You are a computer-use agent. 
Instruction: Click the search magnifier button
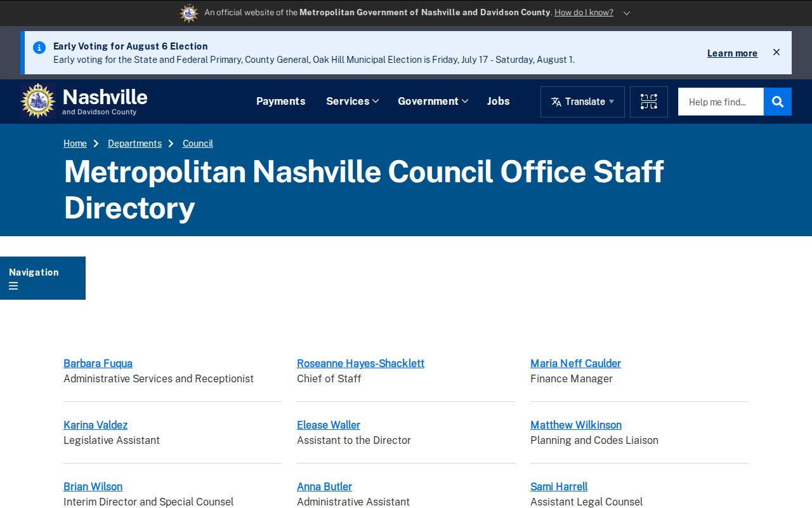tap(778, 102)
